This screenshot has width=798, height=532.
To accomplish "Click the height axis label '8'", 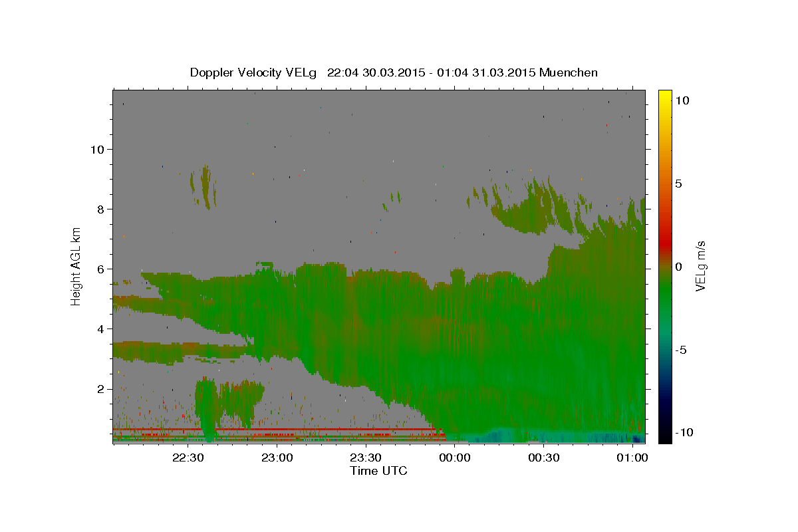I will coord(100,209).
